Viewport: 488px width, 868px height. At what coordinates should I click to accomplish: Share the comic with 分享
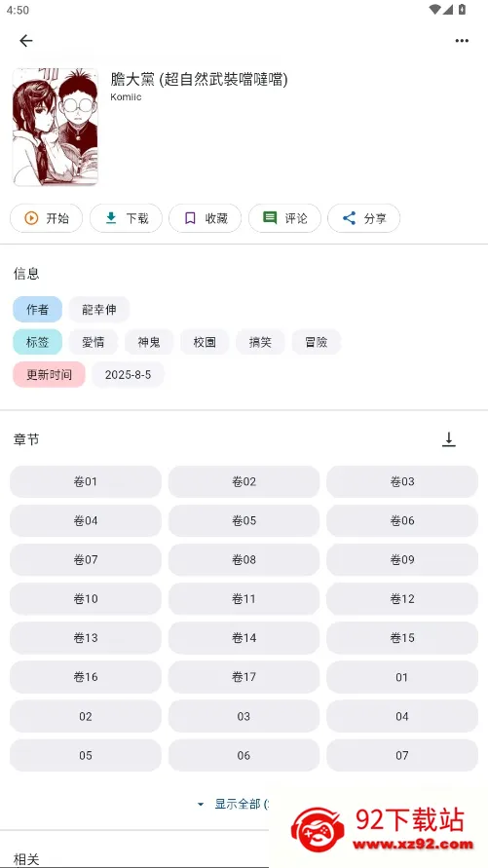(x=364, y=218)
